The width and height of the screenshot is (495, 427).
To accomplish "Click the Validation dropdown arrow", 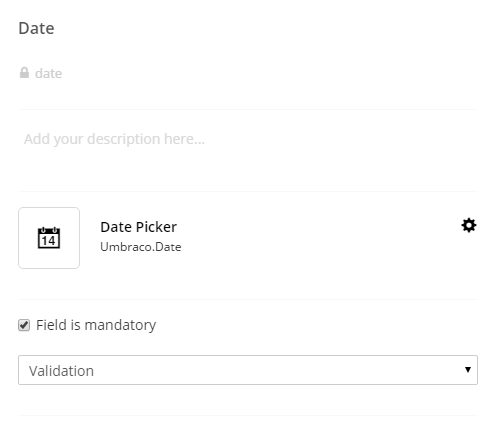I will 468,370.
